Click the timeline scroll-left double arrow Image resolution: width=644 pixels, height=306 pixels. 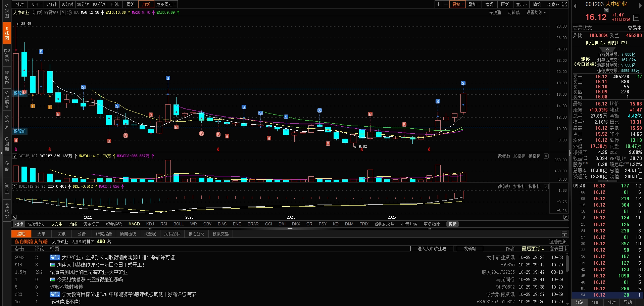pos(14,217)
